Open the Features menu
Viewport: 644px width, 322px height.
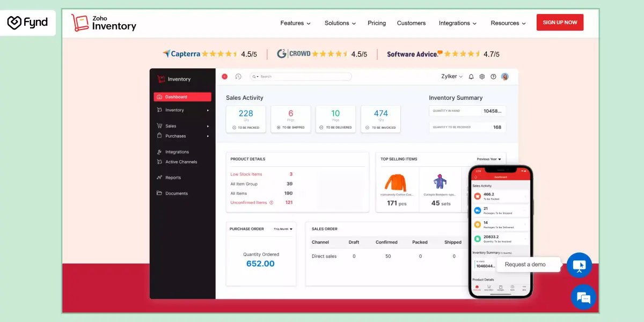(x=295, y=23)
